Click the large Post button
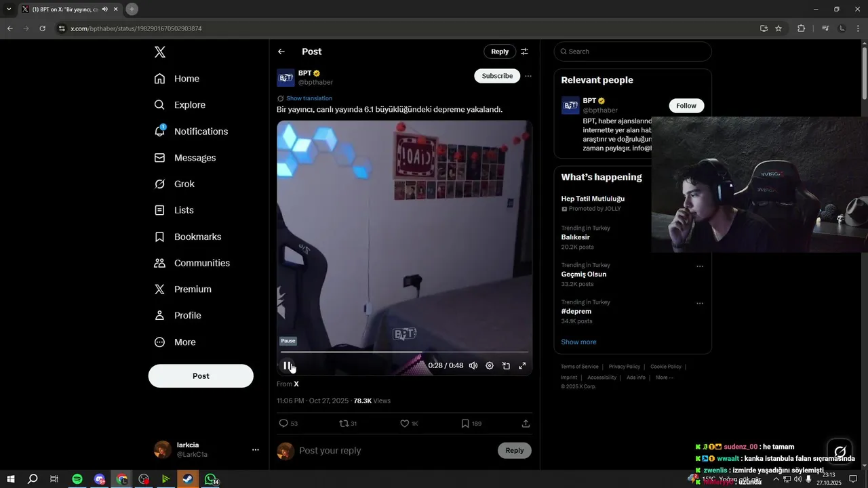868x488 pixels. pyautogui.click(x=201, y=376)
